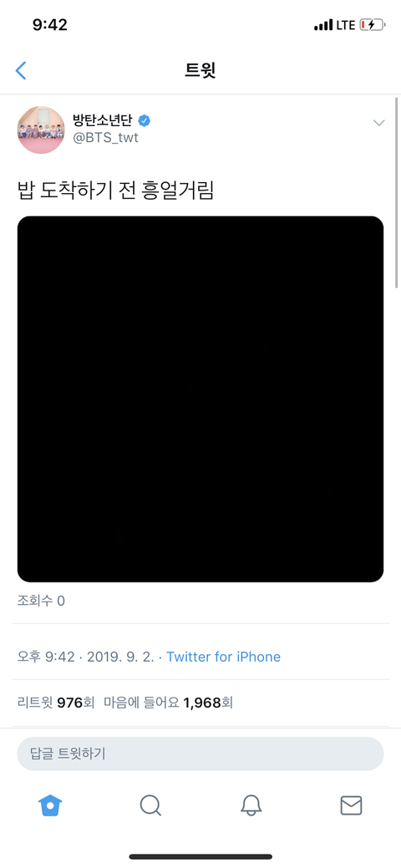401x868 pixels.
Task: Tap the 오후 9:42 timestamp
Action: (x=46, y=657)
